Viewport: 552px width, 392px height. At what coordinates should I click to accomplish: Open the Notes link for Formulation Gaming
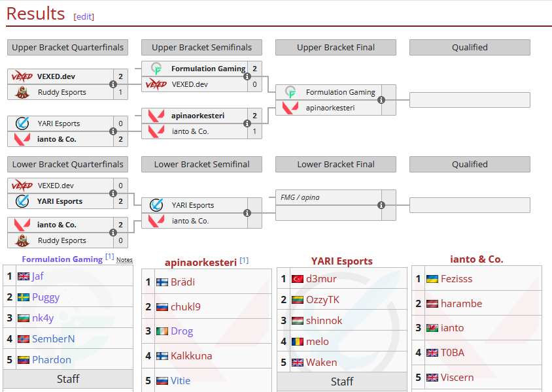[x=124, y=260]
